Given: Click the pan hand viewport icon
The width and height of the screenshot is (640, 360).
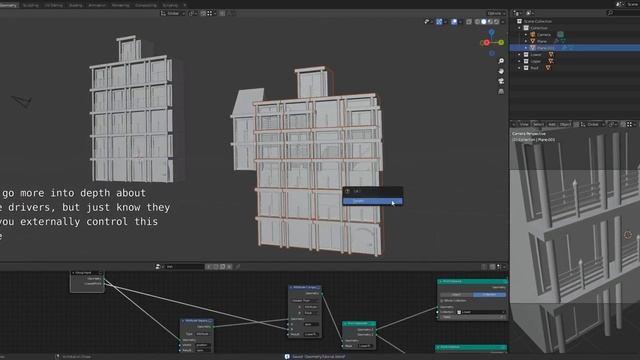Looking at the screenshot, I should [501, 71].
